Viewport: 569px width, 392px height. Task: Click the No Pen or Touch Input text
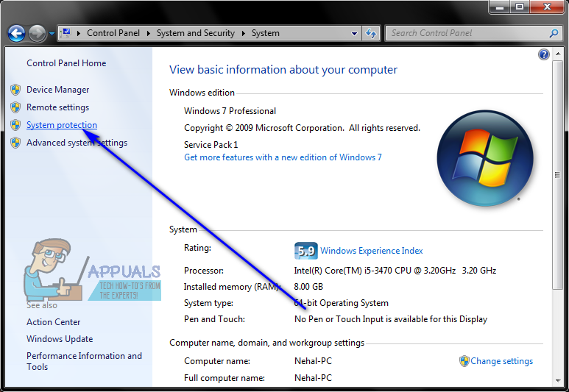pos(391,319)
